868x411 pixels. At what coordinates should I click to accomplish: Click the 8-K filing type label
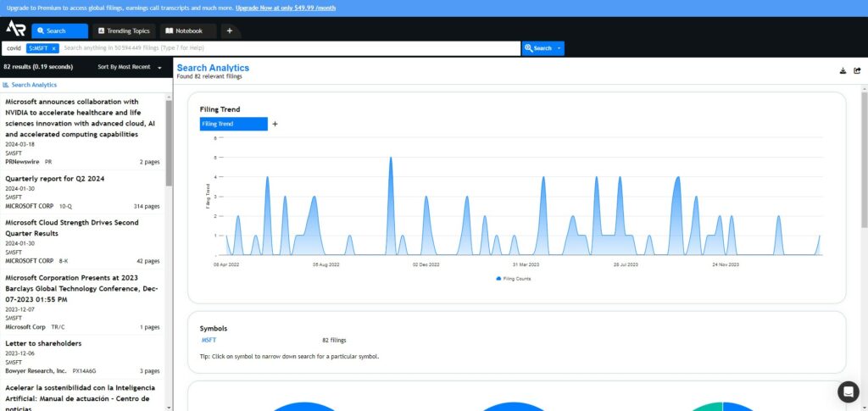tap(64, 261)
